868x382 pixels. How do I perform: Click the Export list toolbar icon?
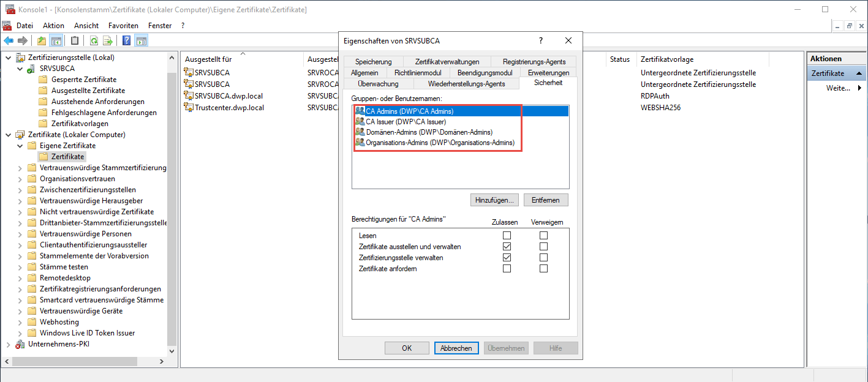(108, 41)
